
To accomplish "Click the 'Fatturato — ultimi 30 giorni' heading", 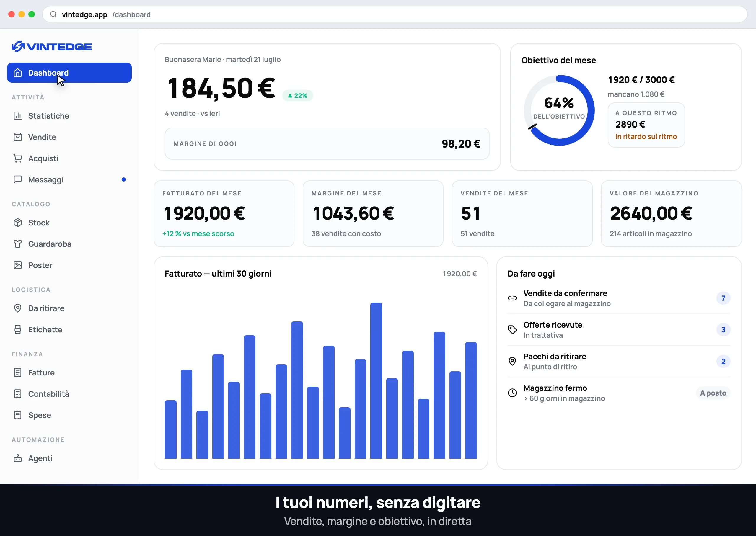I will click(218, 274).
